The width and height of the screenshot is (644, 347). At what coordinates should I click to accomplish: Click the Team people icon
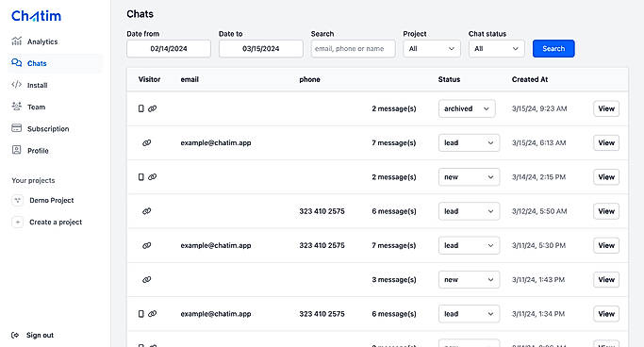coord(16,107)
